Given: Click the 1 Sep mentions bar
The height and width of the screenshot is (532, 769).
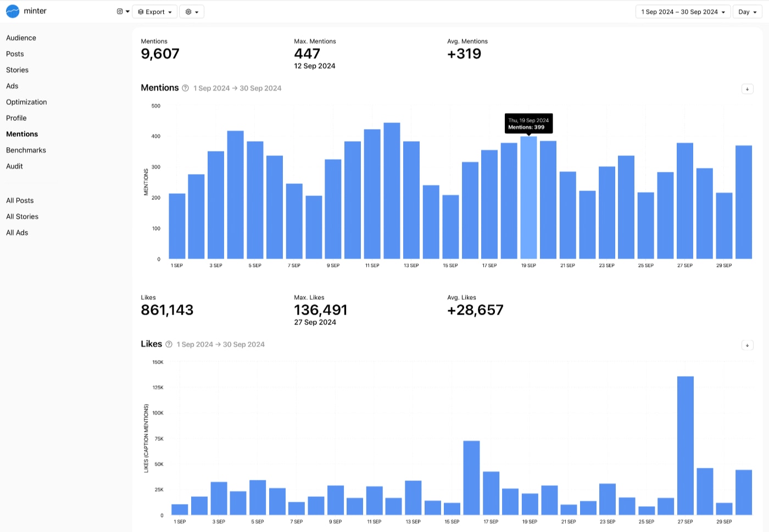Looking at the screenshot, I should click(x=177, y=226).
